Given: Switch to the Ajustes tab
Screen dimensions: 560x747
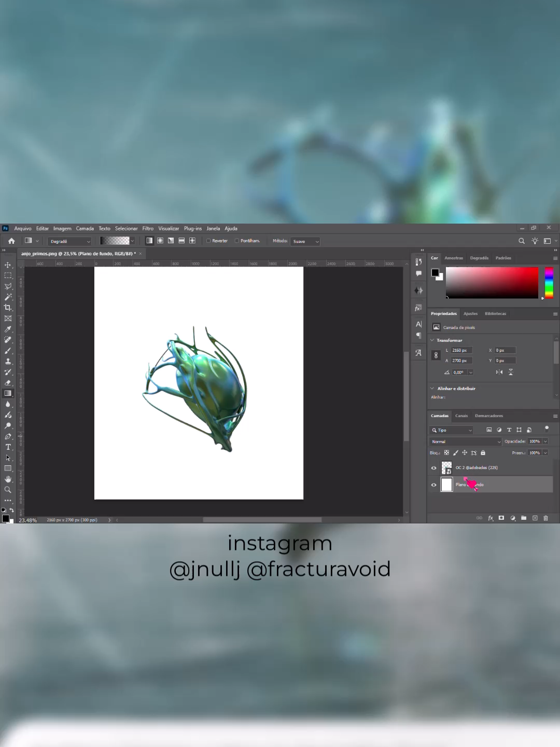Looking at the screenshot, I should pyautogui.click(x=471, y=313).
